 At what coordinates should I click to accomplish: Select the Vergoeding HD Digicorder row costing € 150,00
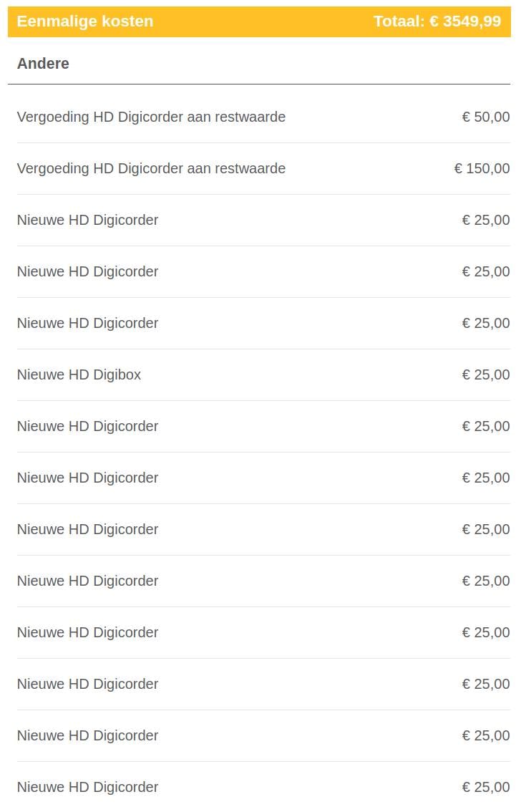[x=151, y=168]
